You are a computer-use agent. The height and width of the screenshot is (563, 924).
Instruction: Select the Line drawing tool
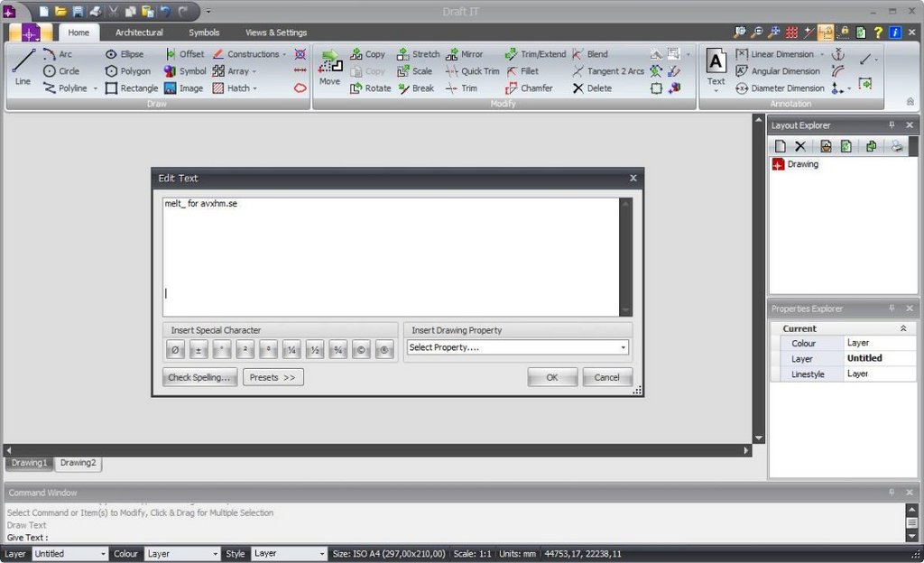23,69
